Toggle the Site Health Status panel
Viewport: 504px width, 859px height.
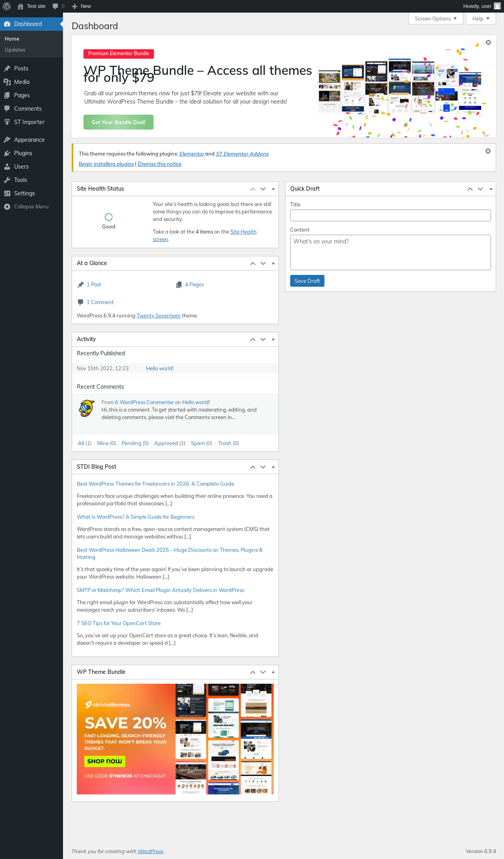(273, 189)
